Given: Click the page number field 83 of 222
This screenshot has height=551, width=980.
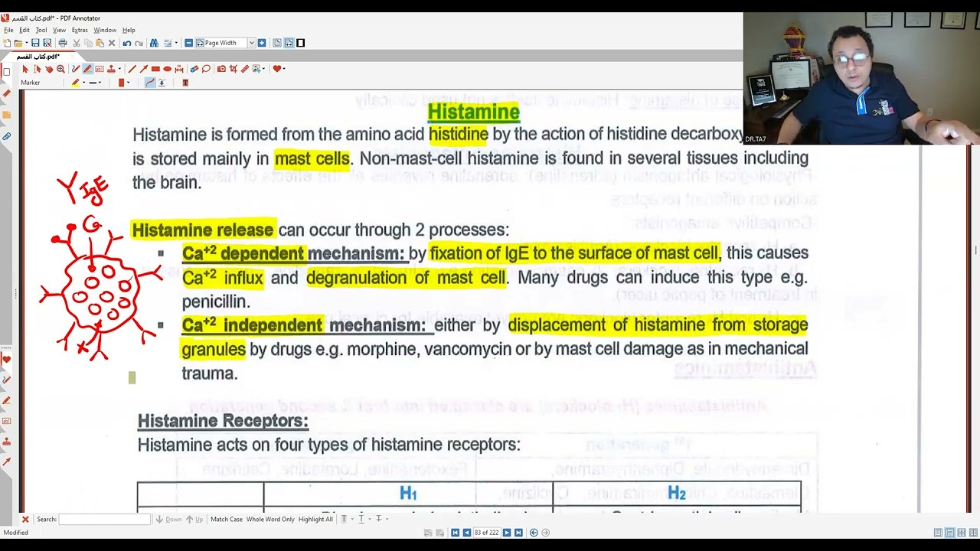Looking at the screenshot, I should pos(487,533).
